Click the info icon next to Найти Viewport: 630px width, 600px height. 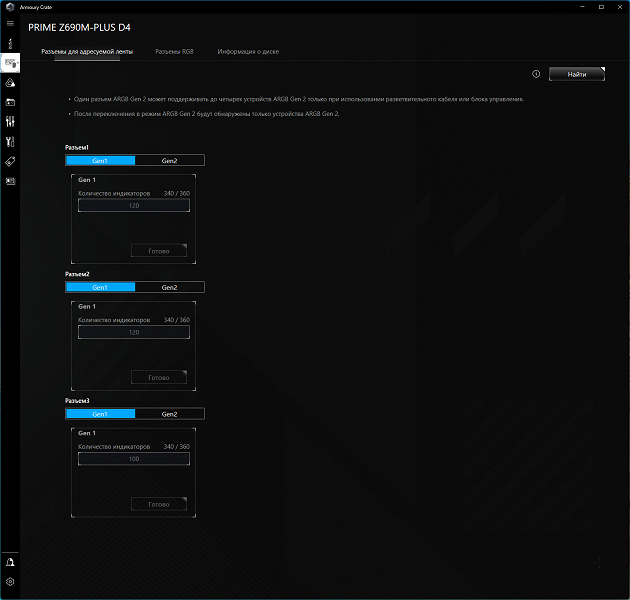[536, 74]
